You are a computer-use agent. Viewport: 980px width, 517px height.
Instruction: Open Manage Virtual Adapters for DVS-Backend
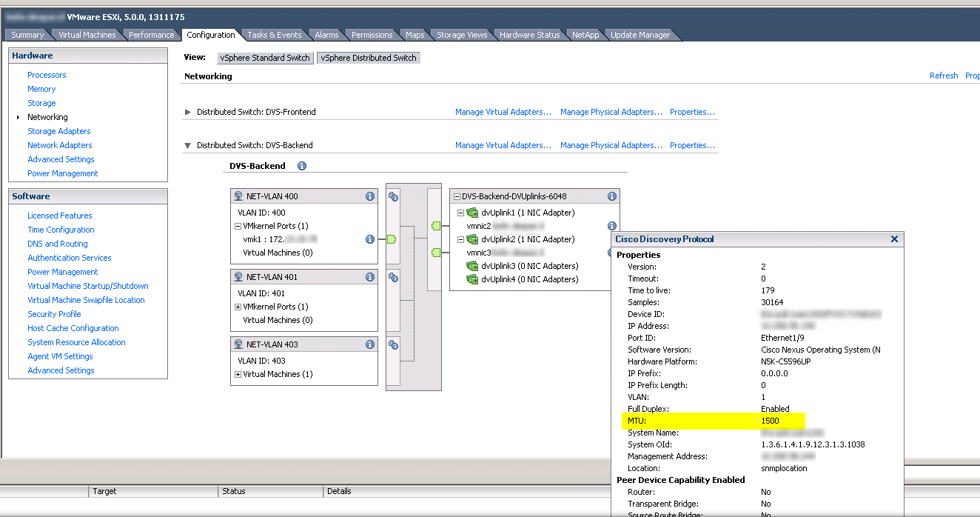pos(503,145)
